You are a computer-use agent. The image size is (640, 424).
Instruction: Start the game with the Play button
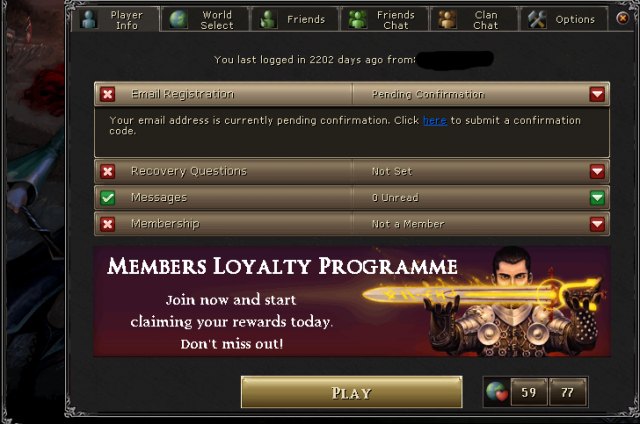tap(351, 392)
